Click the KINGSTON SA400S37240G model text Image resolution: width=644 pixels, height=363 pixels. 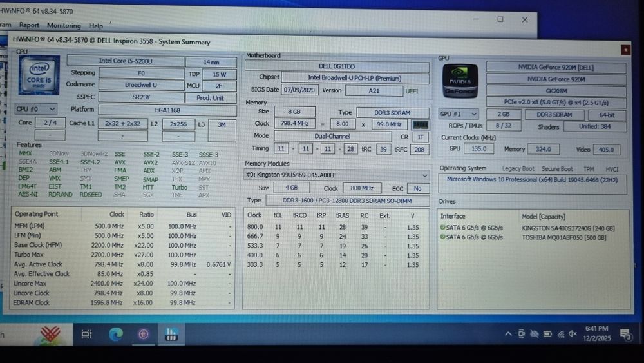[x=568, y=228]
